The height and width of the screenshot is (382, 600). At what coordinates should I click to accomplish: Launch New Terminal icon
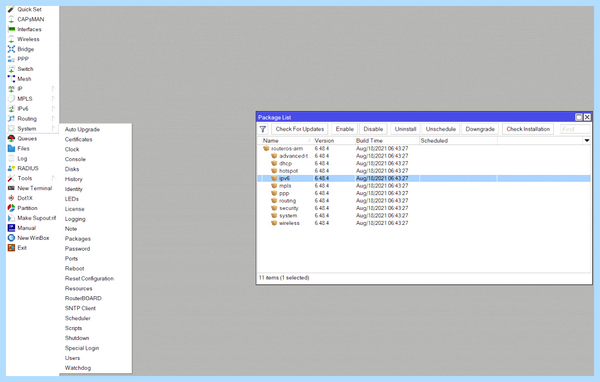pyautogui.click(x=11, y=188)
